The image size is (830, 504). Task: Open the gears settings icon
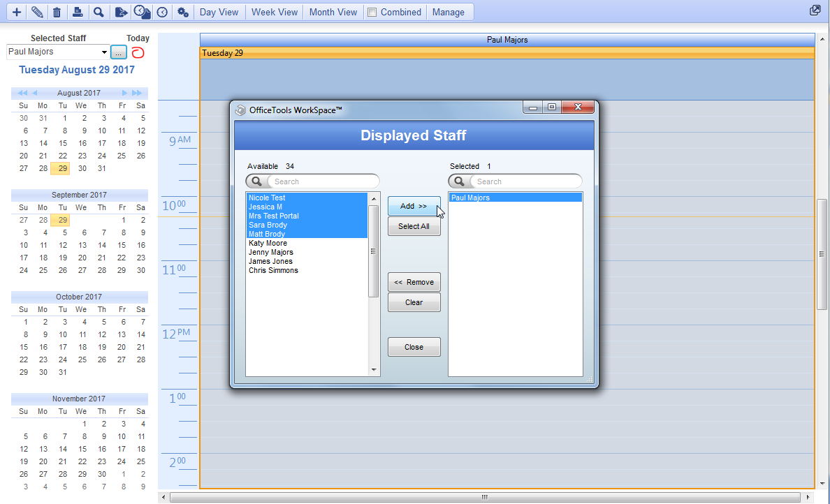(183, 12)
